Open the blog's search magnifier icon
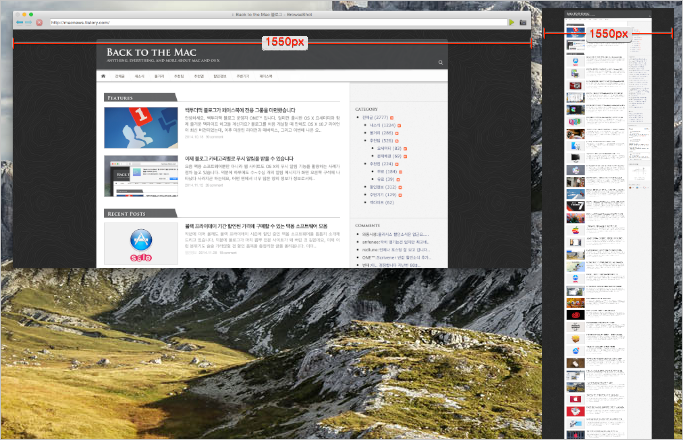Image resolution: width=683 pixels, height=440 pixels. pyautogui.click(x=440, y=62)
